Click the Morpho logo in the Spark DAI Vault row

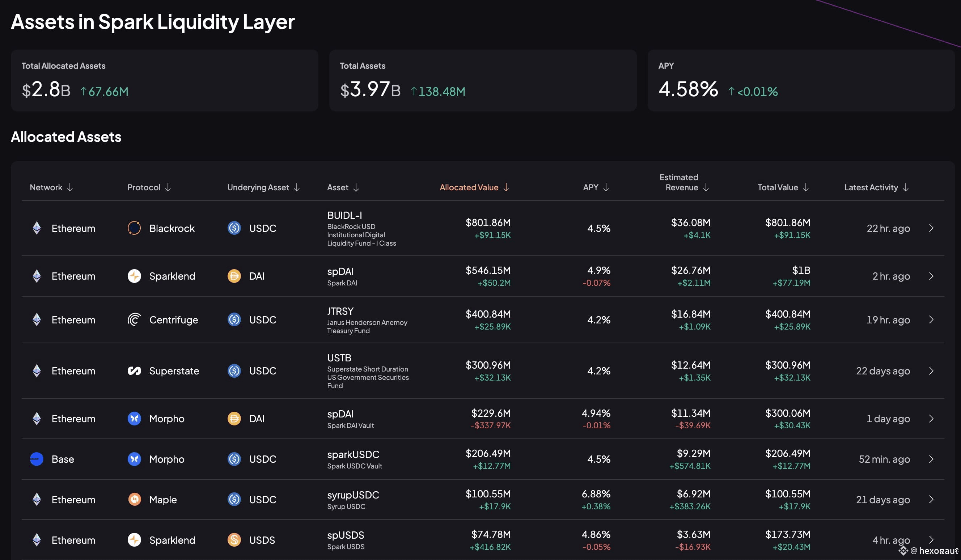(x=134, y=419)
